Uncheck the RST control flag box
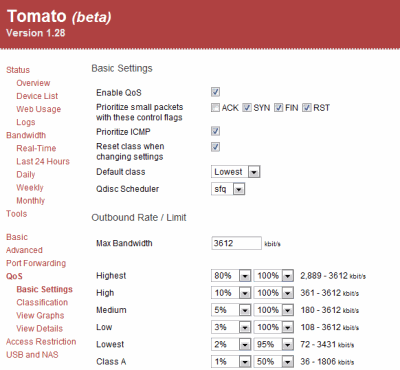Screen dimensions: 400x370 307,108
